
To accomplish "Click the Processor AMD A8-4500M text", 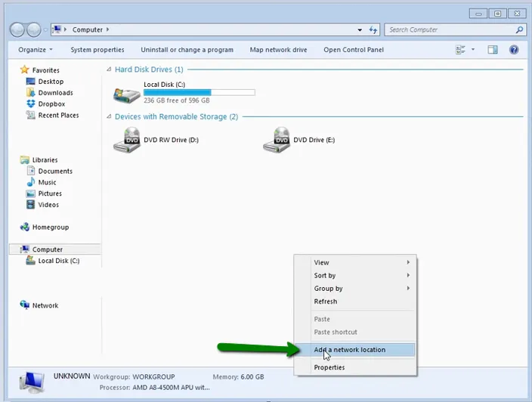I will click(154, 388).
